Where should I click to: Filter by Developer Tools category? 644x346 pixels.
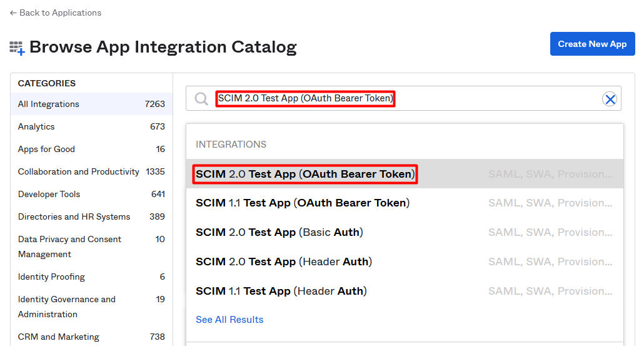coord(91,194)
